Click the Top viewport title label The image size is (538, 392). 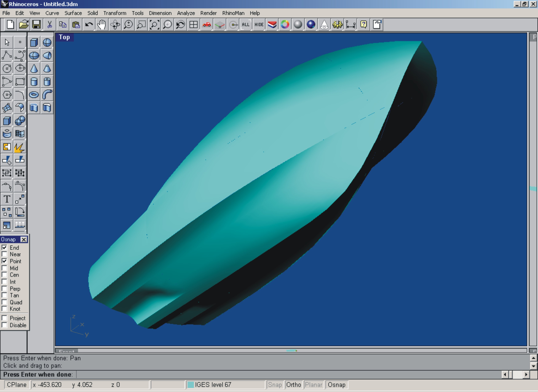point(64,37)
